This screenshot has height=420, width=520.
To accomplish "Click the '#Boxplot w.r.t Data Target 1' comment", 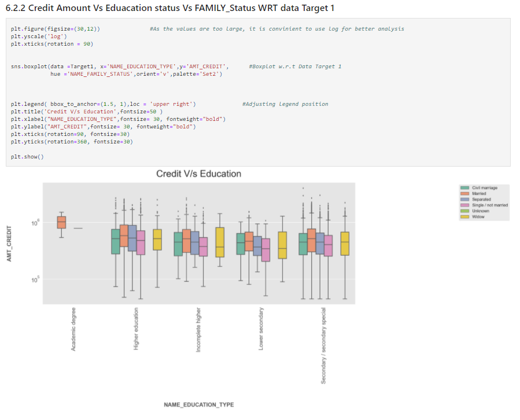I will pyautogui.click(x=295, y=67).
